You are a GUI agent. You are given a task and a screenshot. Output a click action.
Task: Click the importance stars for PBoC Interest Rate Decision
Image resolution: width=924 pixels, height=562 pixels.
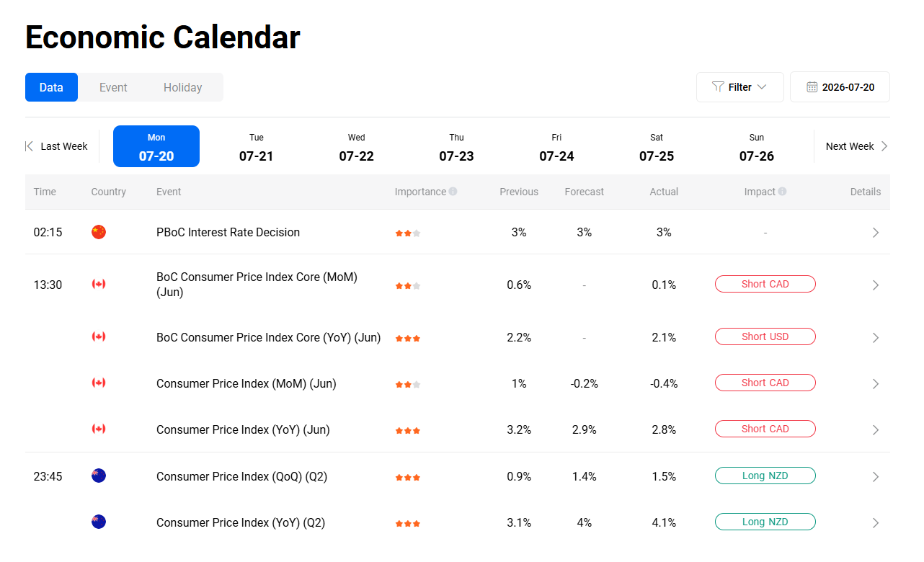(x=408, y=233)
